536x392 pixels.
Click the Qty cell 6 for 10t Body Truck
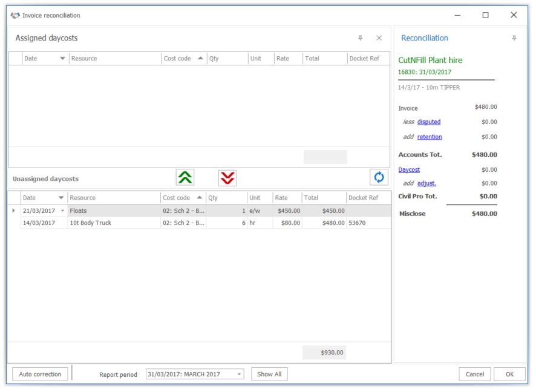click(x=227, y=223)
